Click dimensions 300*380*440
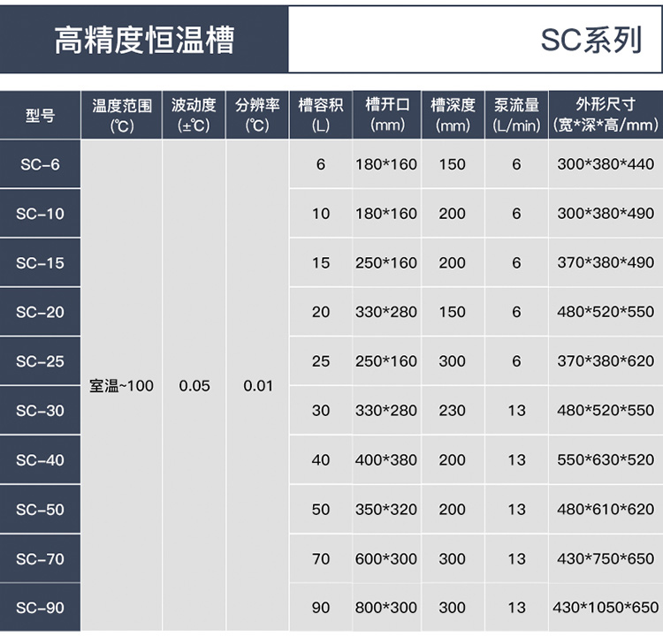 pos(606,164)
